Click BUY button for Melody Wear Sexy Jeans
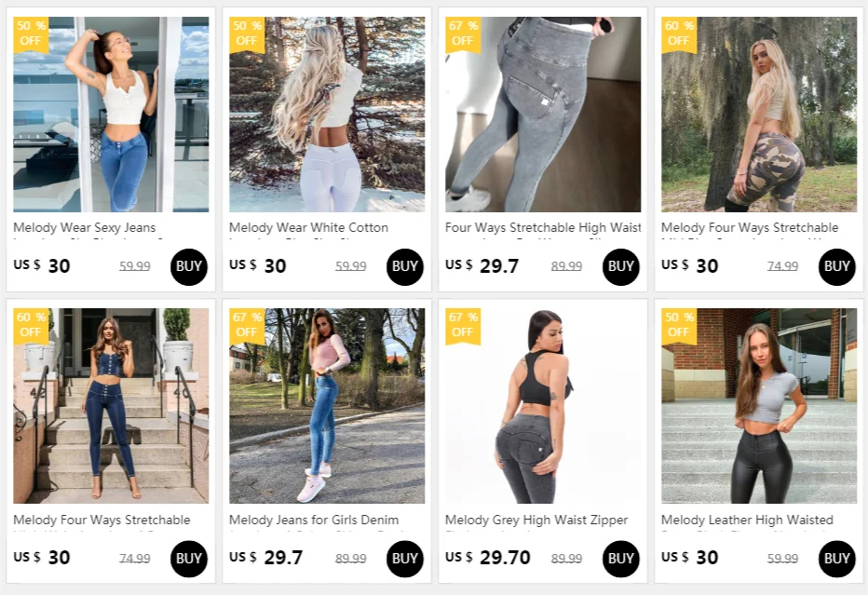The width and height of the screenshot is (868, 595). [189, 267]
